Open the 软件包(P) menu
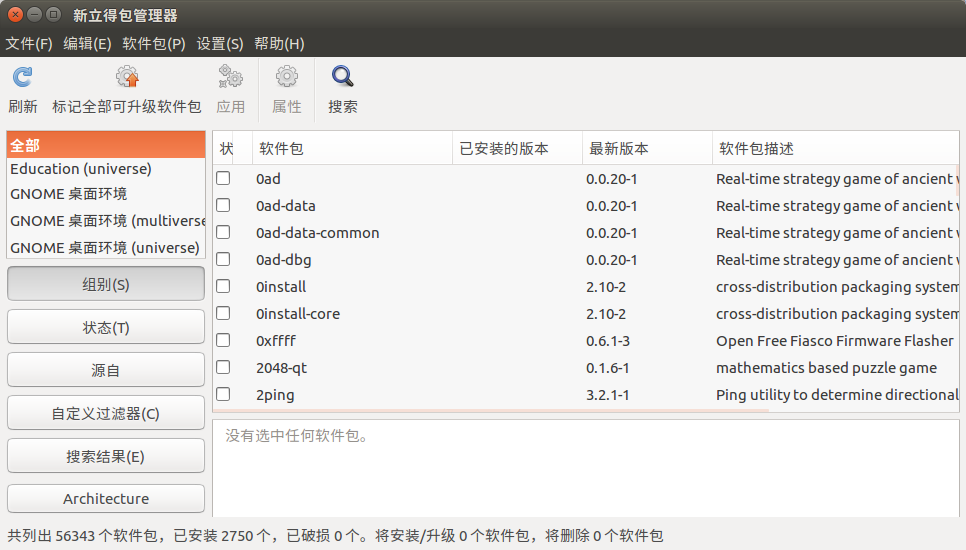 154,44
